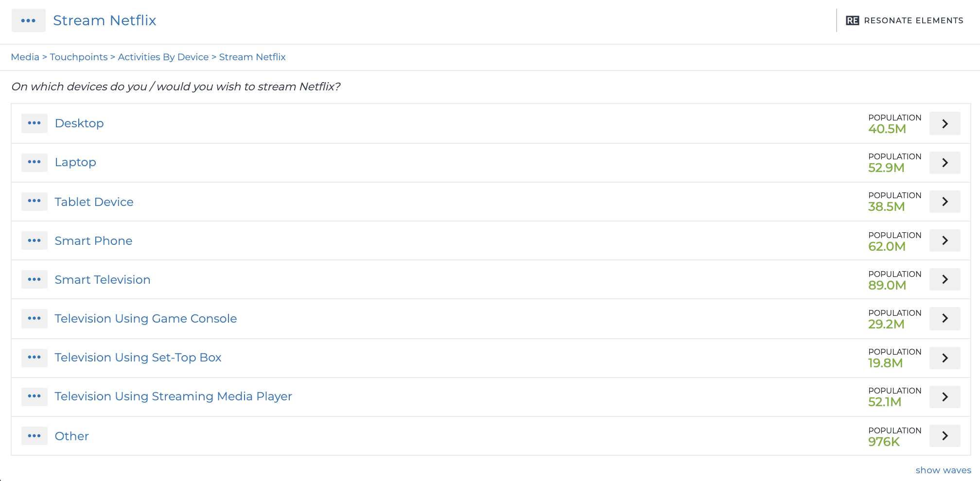Go to Activities By Device breadcrumb
This screenshot has height=481, width=980.
click(163, 57)
